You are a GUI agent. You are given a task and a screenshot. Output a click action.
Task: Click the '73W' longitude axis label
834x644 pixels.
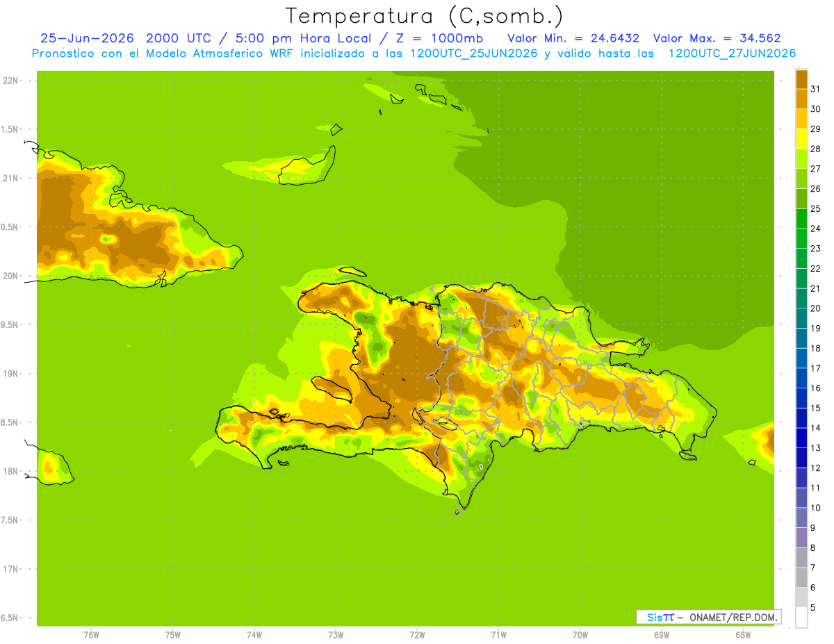[x=336, y=635]
